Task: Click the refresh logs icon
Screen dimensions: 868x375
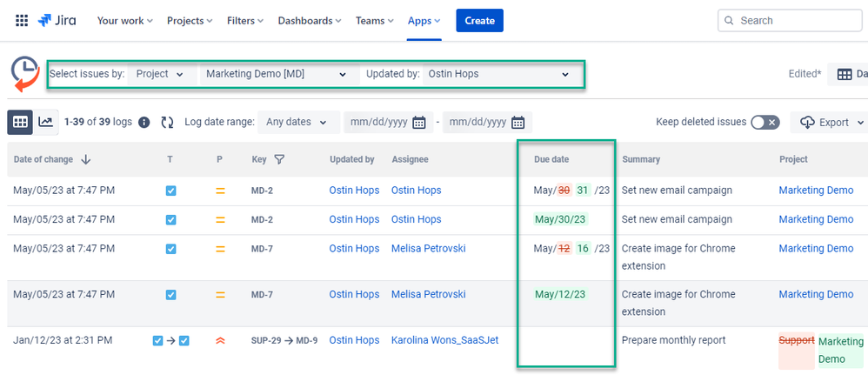Action: [167, 123]
